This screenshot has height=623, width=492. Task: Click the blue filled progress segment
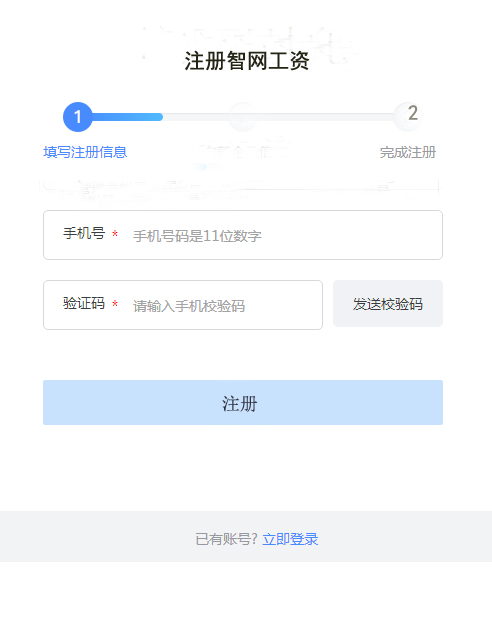point(127,117)
